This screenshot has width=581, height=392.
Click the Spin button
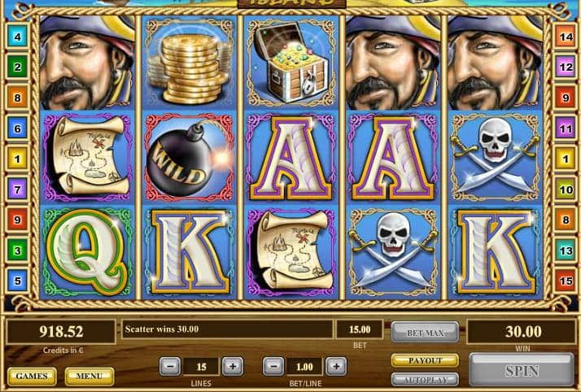[x=522, y=370]
